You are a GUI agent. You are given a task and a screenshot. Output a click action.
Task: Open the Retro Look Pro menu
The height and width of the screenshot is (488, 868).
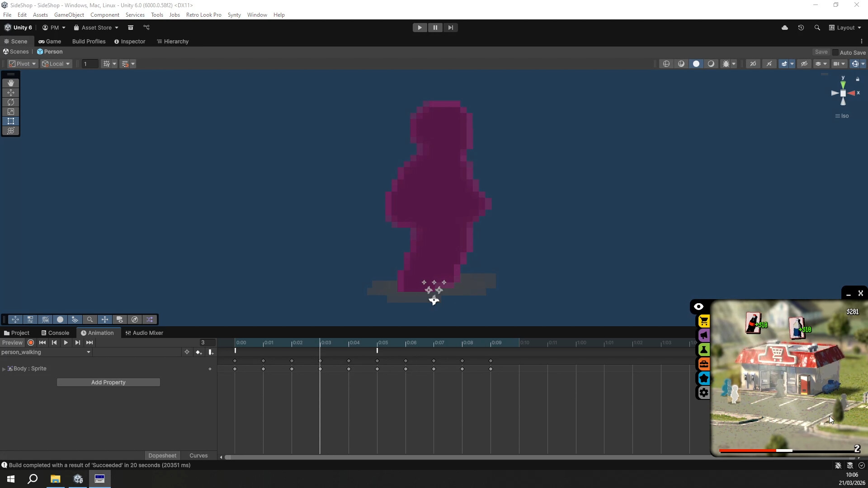coord(203,15)
